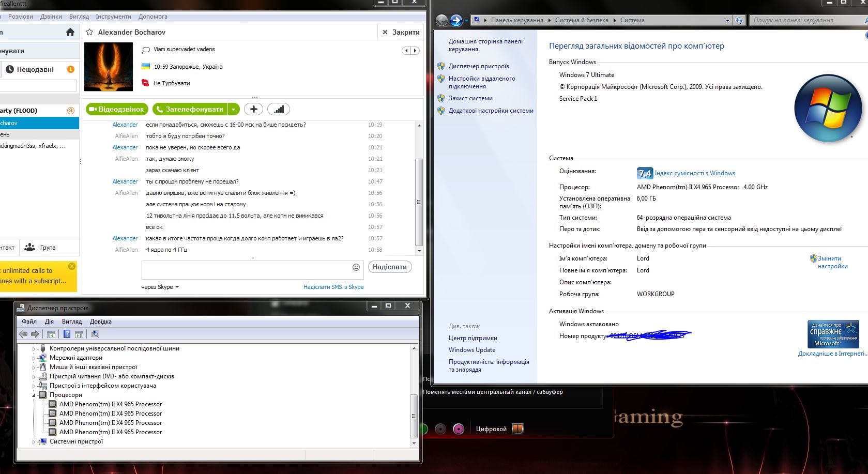This screenshot has width=868, height=474.
Task: Show previous mood message arrow in Skype
Action: 406,51
